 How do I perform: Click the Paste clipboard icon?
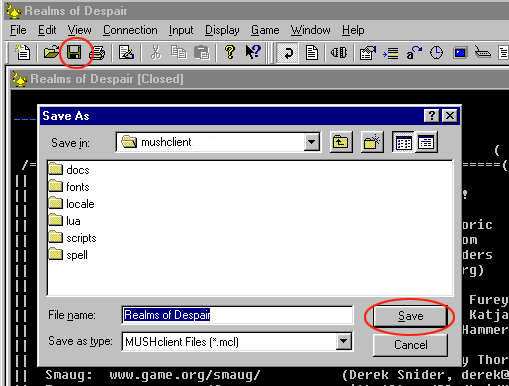pos(202,53)
